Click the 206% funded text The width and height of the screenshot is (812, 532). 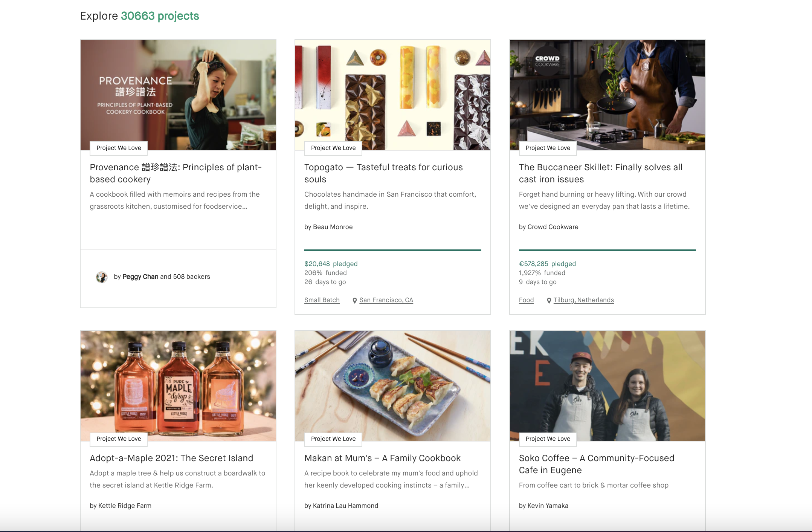coord(325,273)
